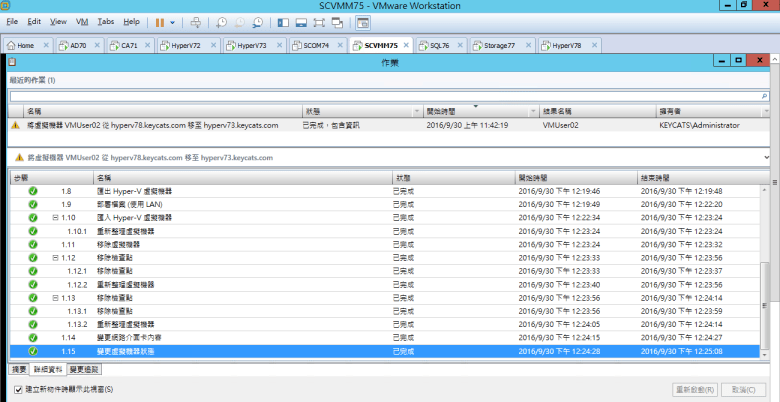Switch to the 變更追蹤 tab
This screenshot has width=780, height=402.
[84, 370]
